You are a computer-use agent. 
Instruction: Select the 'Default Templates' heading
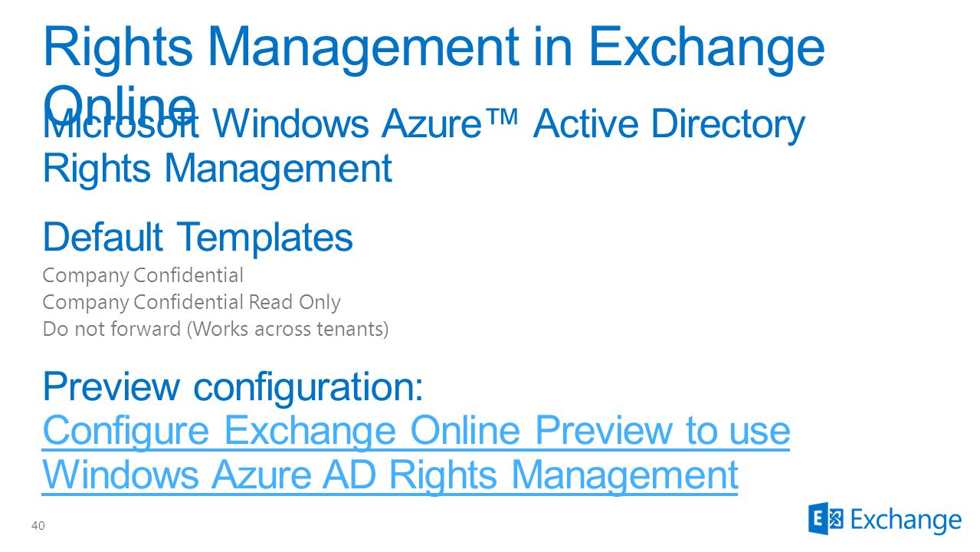[198, 237]
